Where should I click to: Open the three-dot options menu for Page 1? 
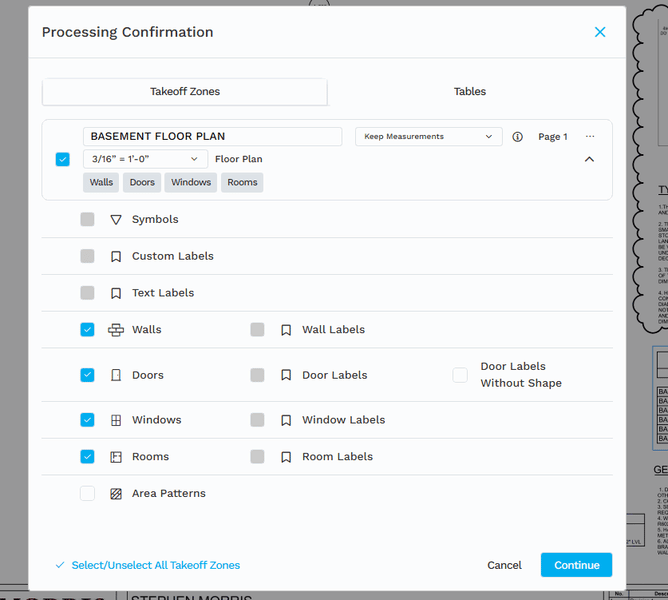(590, 137)
